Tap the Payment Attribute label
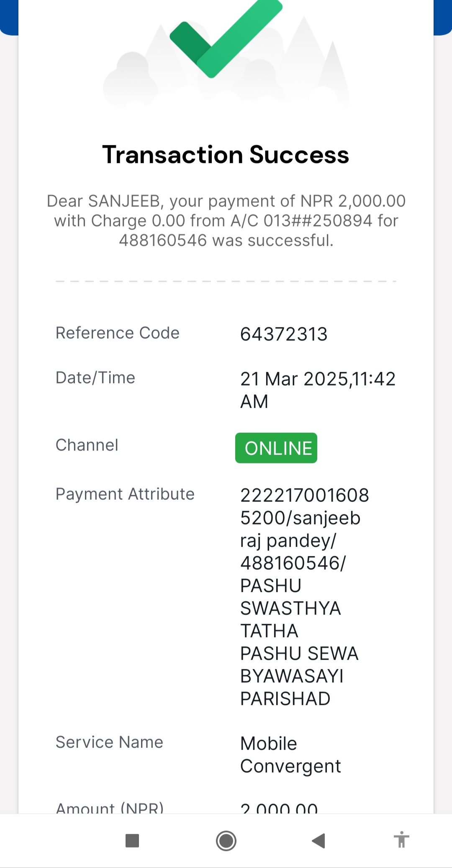452x868 pixels. coord(125,494)
